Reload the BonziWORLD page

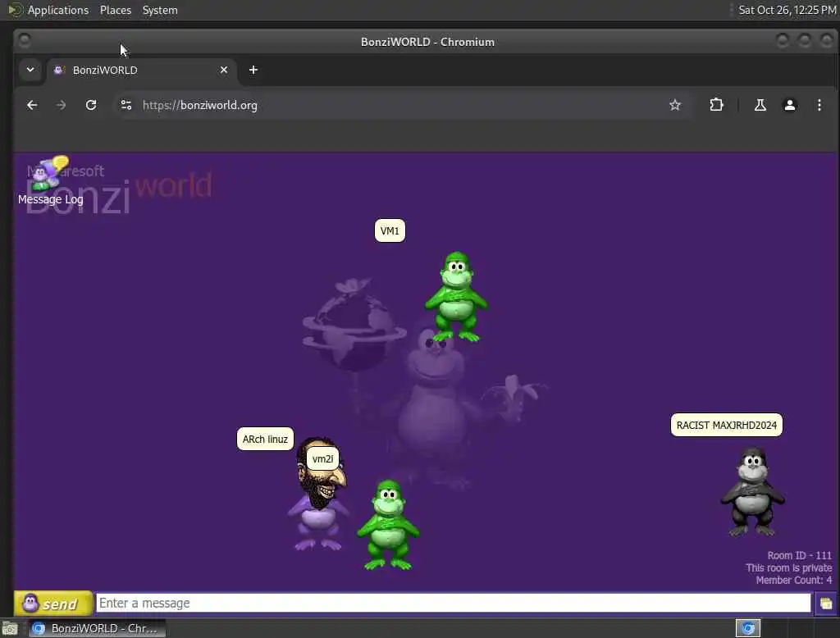tap(91, 105)
